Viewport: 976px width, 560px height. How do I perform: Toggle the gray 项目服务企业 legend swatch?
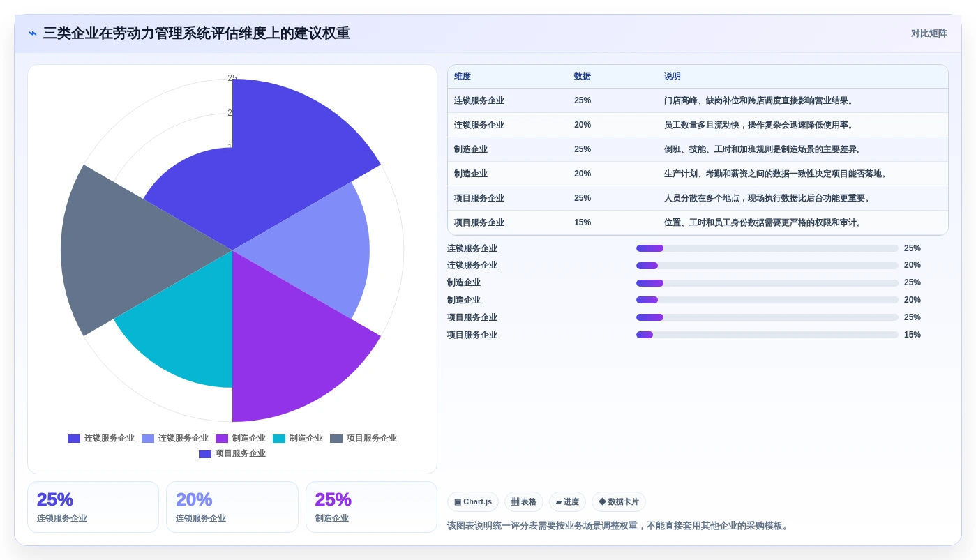tap(336, 439)
